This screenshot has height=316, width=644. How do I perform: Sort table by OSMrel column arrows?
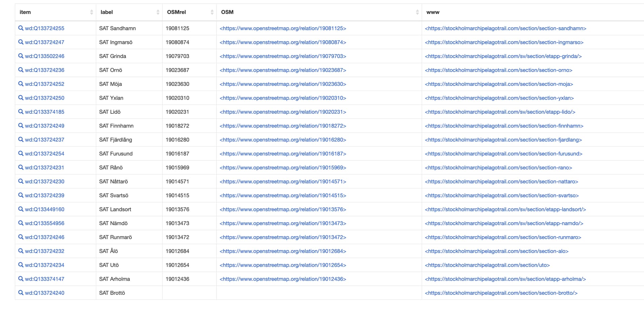tap(212, 12)
